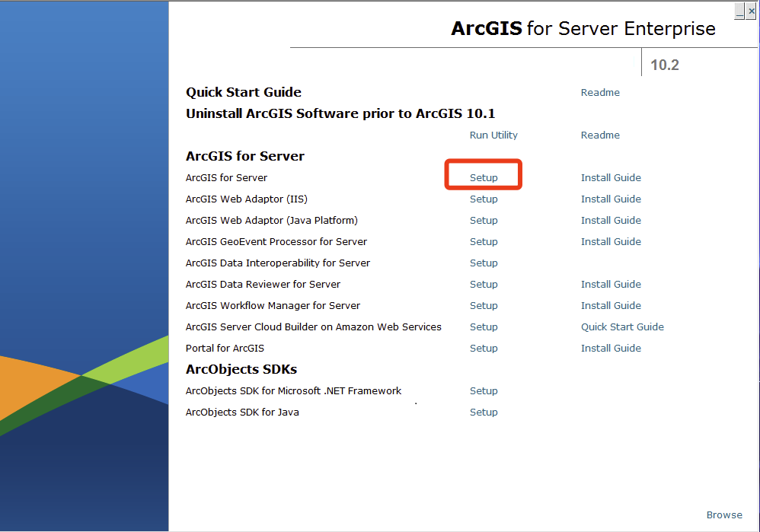Click the ArcGIS for Server section heading
Viewport: 760px width, 532px height.
[x=245, y=156]
